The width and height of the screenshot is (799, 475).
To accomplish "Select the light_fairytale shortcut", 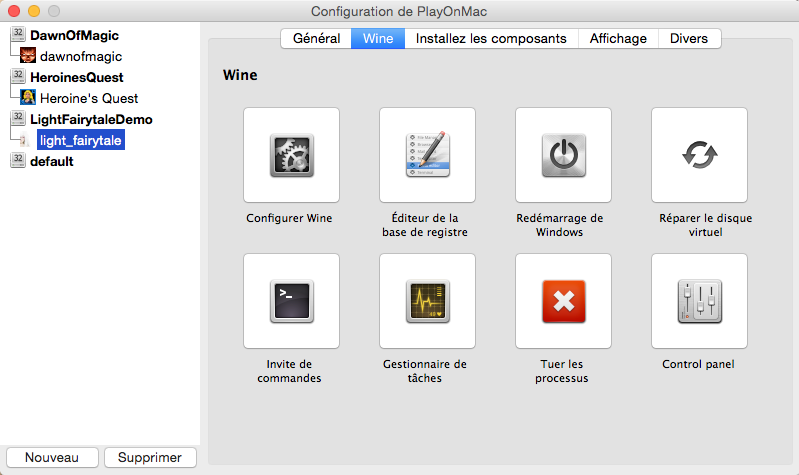I will click(x=81, y=140).
